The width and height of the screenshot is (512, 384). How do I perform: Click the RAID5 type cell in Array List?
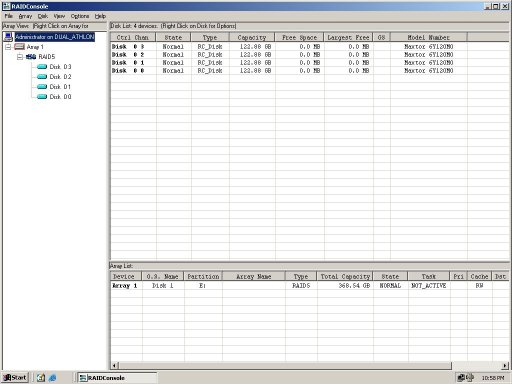point(301,286)
